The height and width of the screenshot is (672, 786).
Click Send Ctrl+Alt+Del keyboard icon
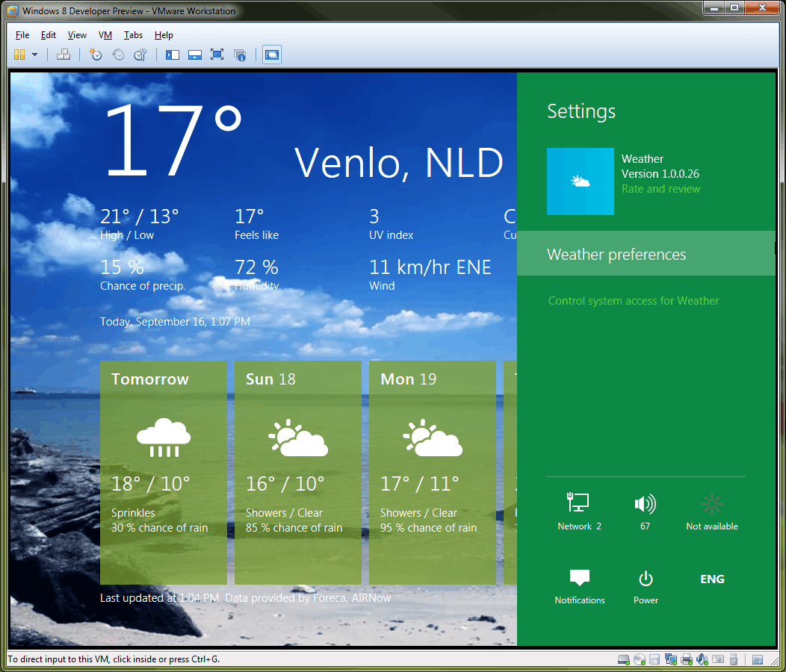tap(64, 55)
